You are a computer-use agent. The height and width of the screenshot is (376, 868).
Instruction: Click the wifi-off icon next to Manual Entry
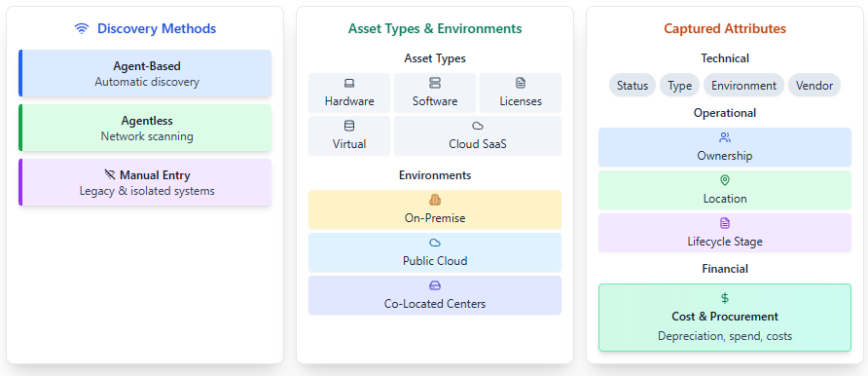[110, 175]
